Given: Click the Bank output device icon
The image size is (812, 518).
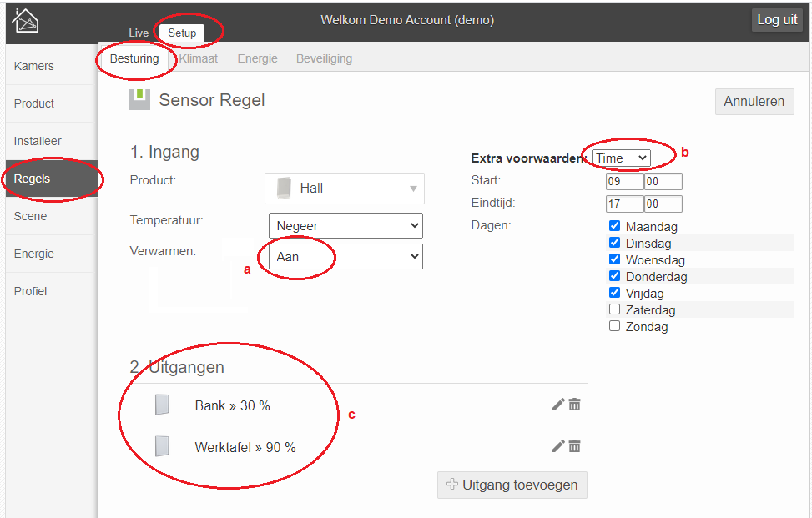Looking at the screenshot, I should [x=162, y=405].
